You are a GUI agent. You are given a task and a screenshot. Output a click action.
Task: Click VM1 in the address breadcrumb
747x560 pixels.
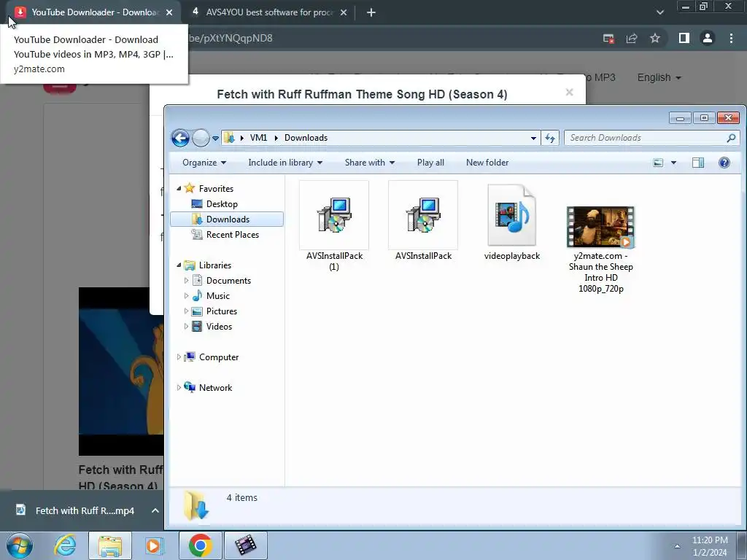(x=258, y=138)
